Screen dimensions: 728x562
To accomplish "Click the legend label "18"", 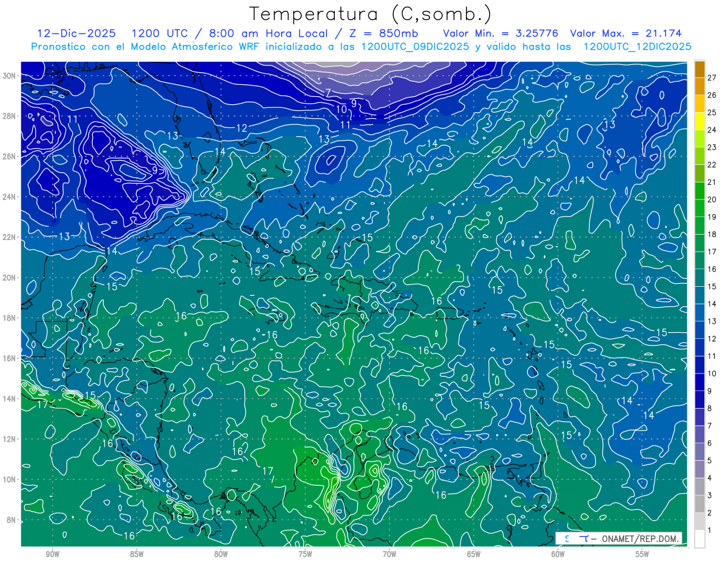I will [x=712, y=235].
